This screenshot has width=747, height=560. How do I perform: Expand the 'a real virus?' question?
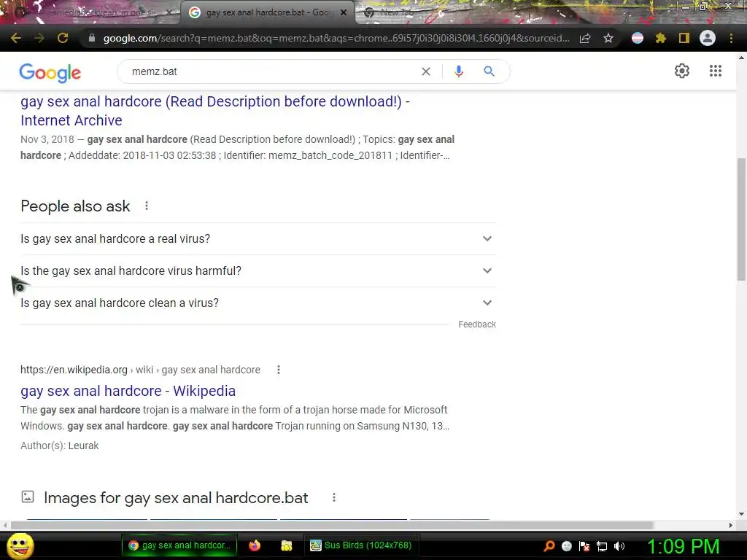[258, 238]
